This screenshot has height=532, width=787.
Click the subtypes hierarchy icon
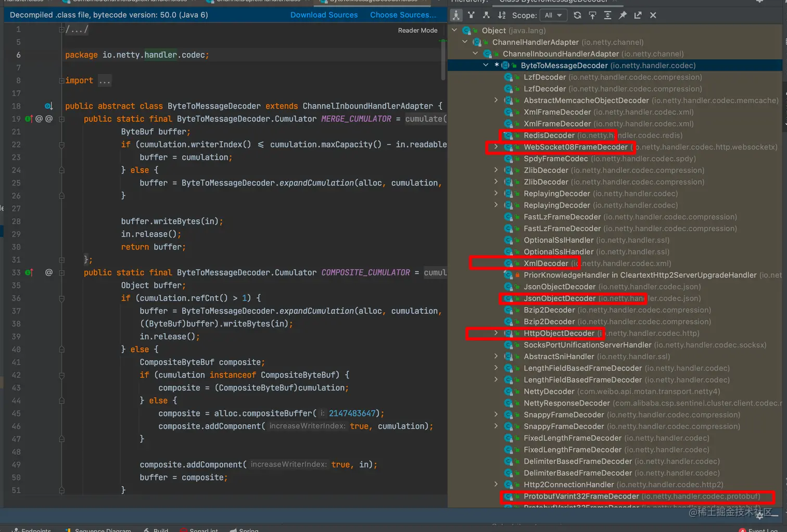(x=486, y=15)
